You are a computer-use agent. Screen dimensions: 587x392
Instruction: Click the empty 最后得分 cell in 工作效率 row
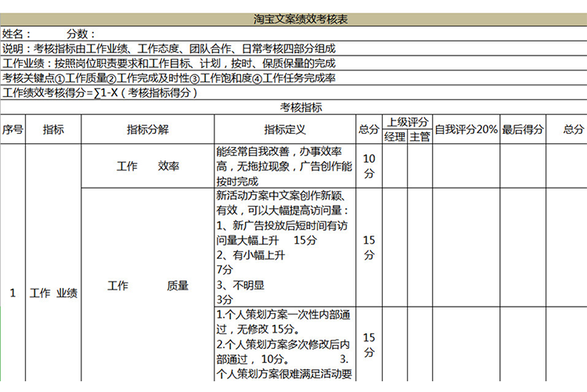tap(523, 166)
